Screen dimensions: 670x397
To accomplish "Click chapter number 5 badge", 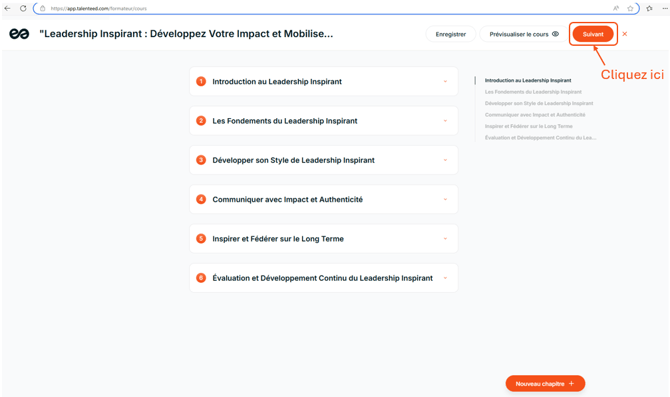I will [201, 238].
